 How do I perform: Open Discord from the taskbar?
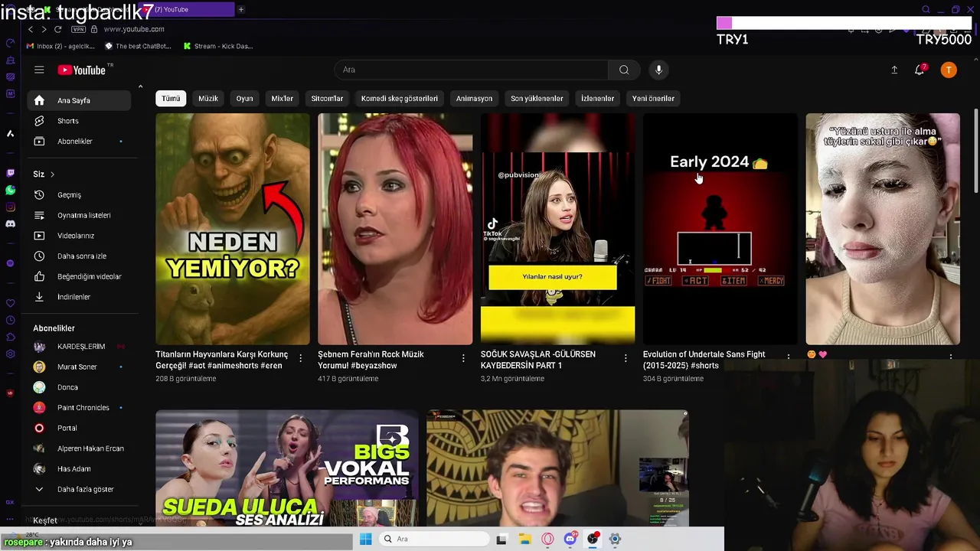point(570,539)
